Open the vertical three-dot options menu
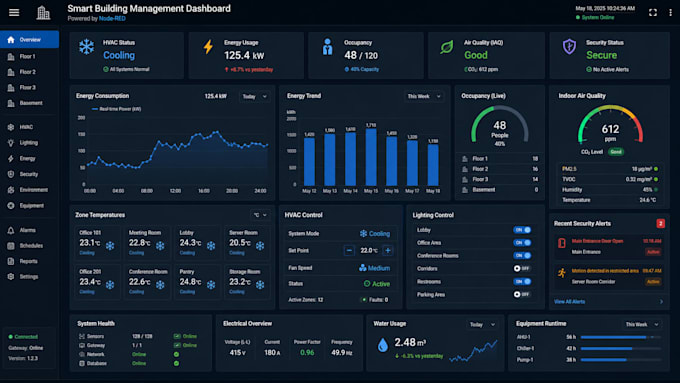The image size is (680, 383). (670, 13)
